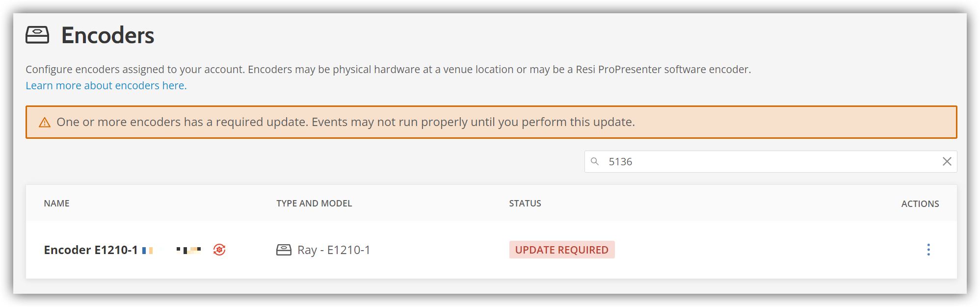Open the actions dropdown for Encoder E1210-1
The height and width of the screenshot is (307, 980).
928,250
